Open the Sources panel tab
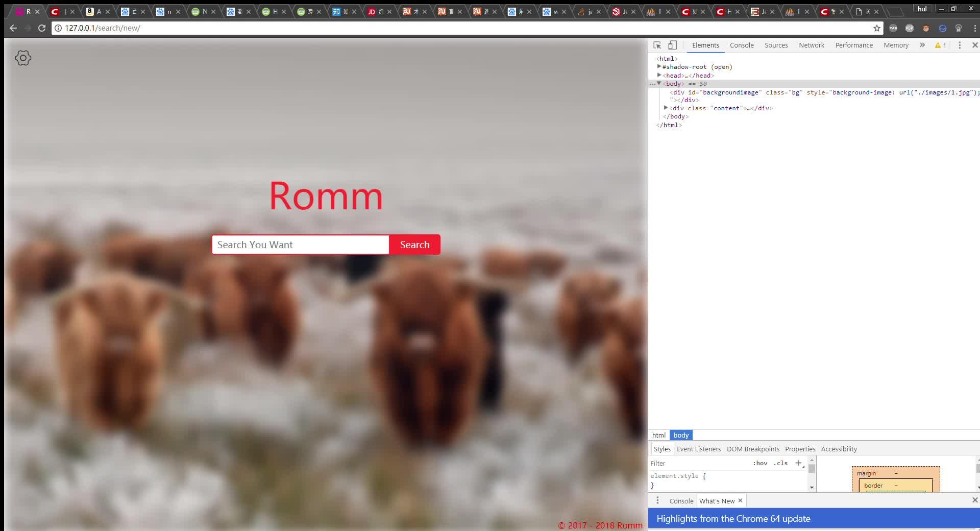 (x=776, y=45)
